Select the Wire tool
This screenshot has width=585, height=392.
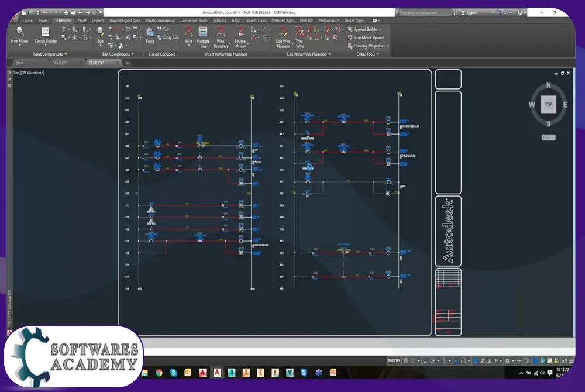point(188,35)
